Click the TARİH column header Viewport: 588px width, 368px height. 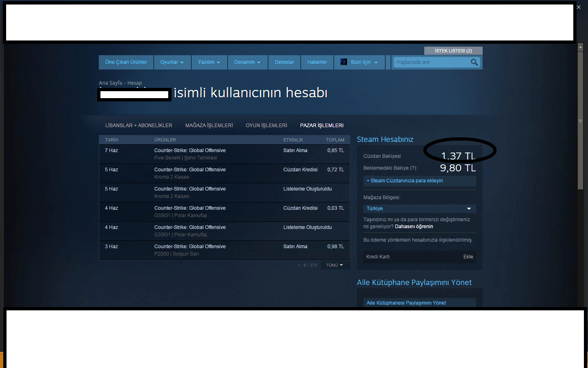pyautogui.click(x=111, y=140)
